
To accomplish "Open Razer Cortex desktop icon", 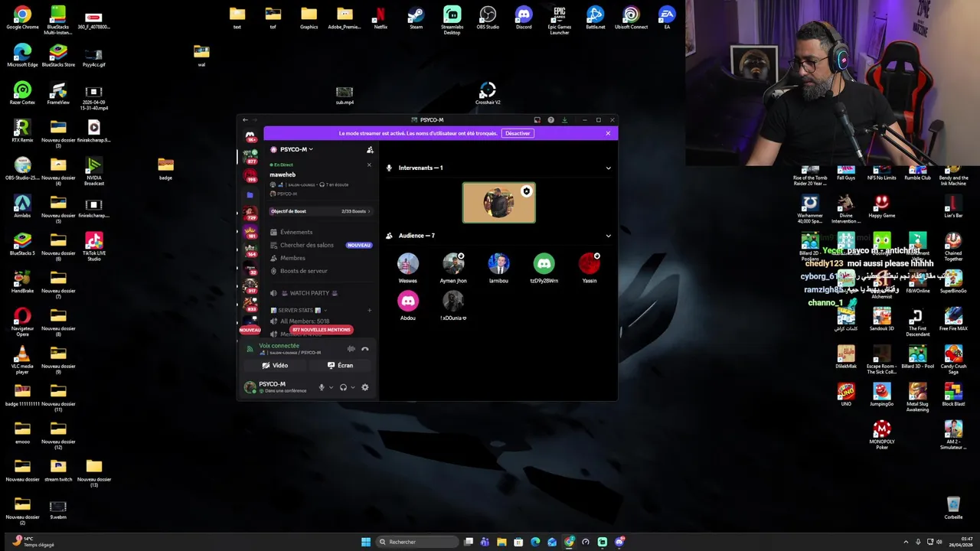I will tap(22, 93).
